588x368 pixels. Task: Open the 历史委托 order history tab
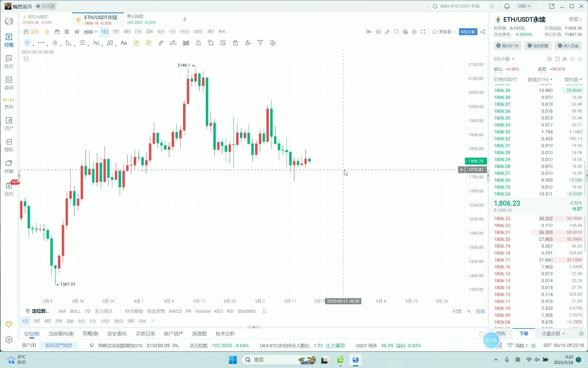117,334
